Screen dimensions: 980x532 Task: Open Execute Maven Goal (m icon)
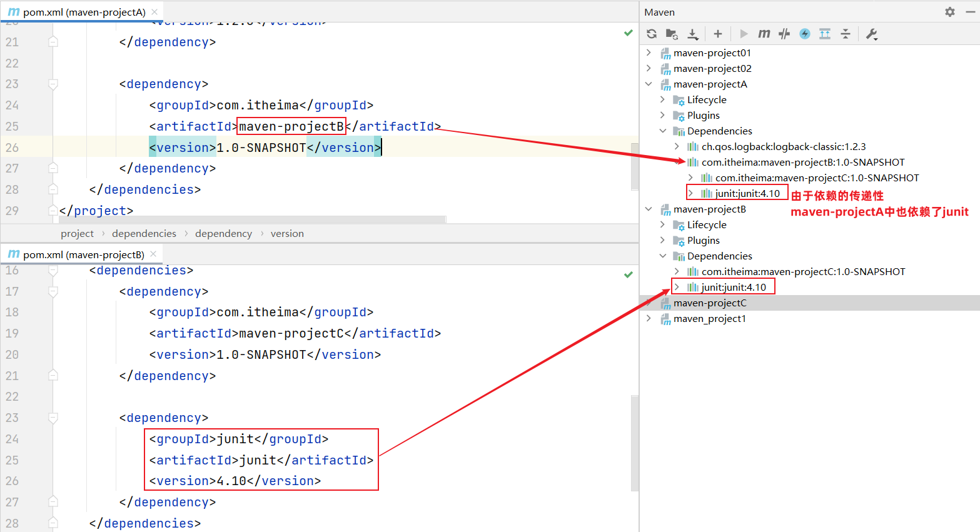coord(764,34)
